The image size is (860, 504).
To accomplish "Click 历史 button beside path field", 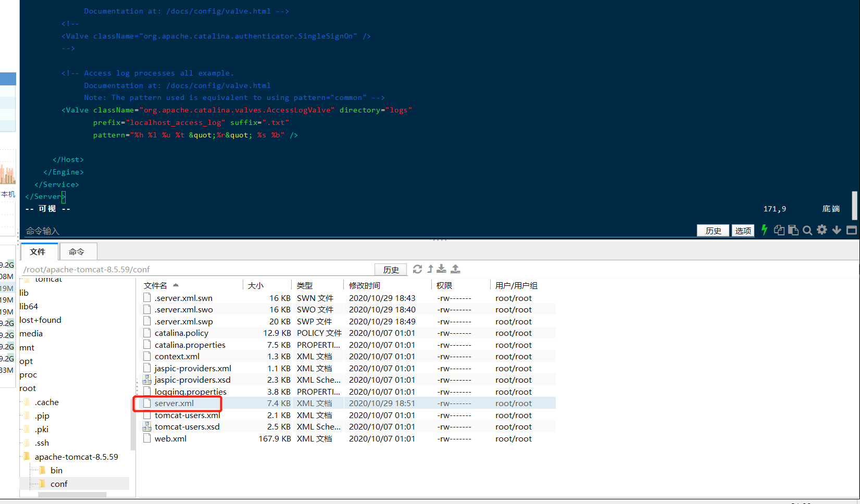I will click(x=391, y=269).
